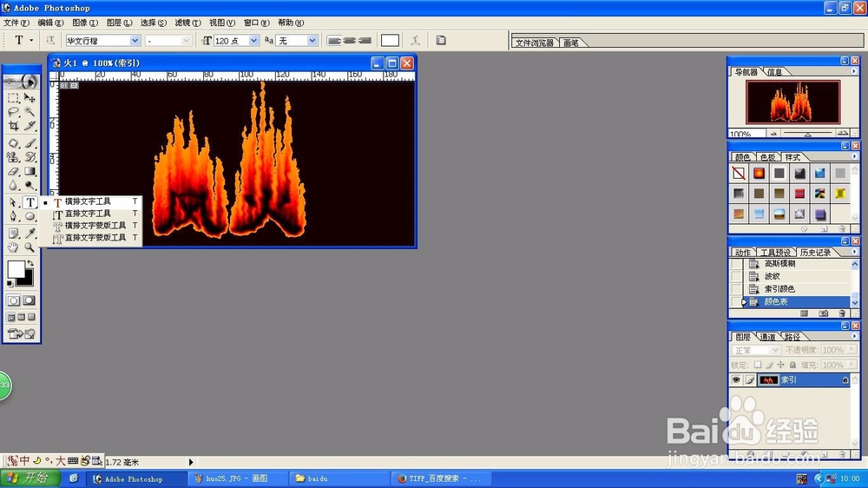Toggle lock all padlock in Layers panel
868x488 pixels.
(792, 365)
